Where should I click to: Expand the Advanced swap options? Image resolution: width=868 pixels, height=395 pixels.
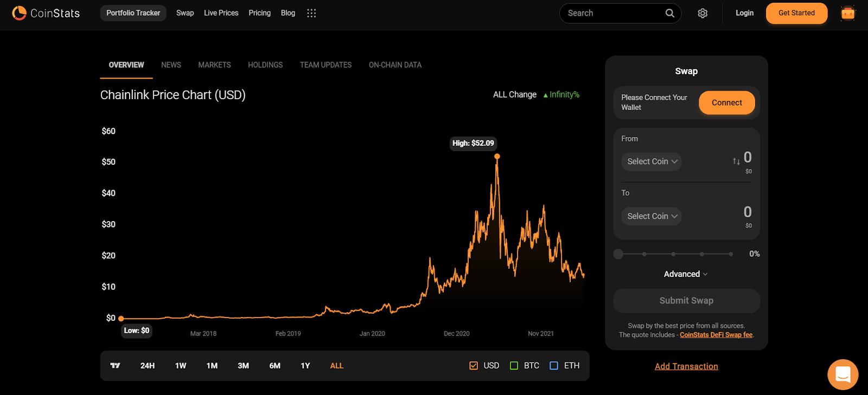click(x=686, y=274)
